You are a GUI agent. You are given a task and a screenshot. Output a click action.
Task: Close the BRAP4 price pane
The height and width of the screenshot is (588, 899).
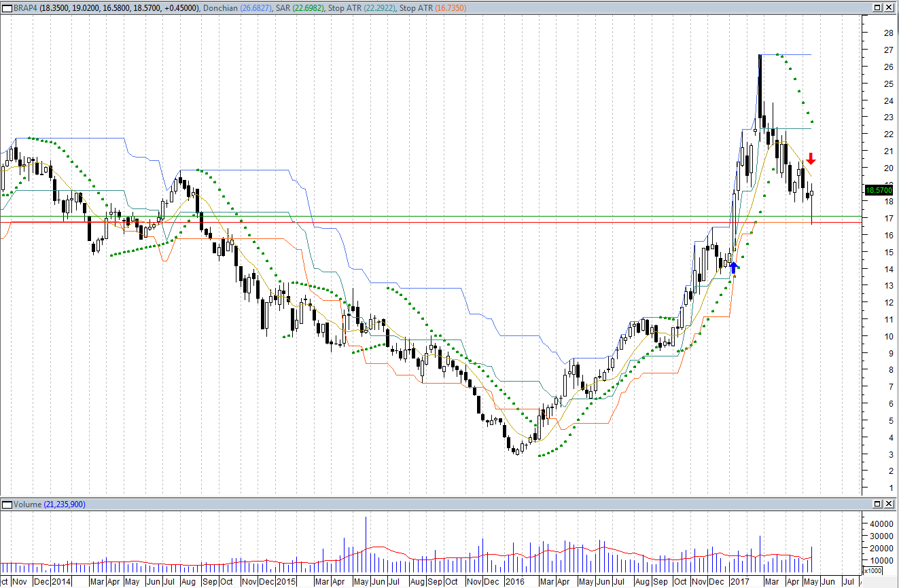[888, 7]
